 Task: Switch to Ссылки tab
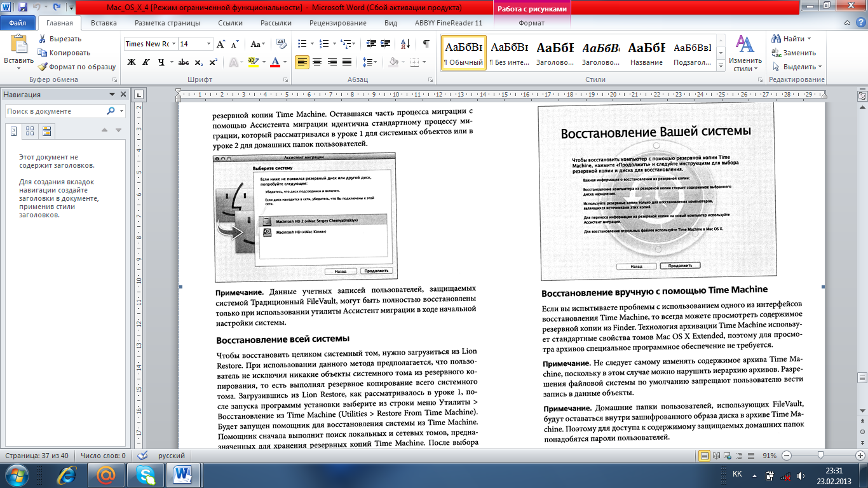(230, 23)
